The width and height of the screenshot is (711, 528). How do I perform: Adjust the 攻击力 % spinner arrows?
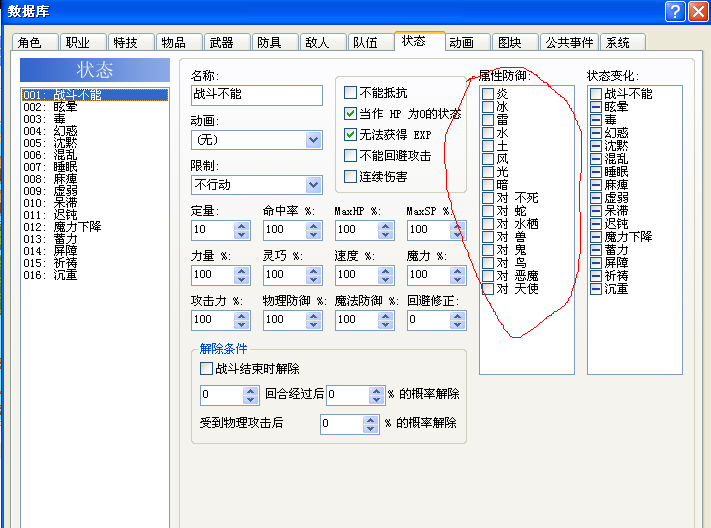pos(242,320)
